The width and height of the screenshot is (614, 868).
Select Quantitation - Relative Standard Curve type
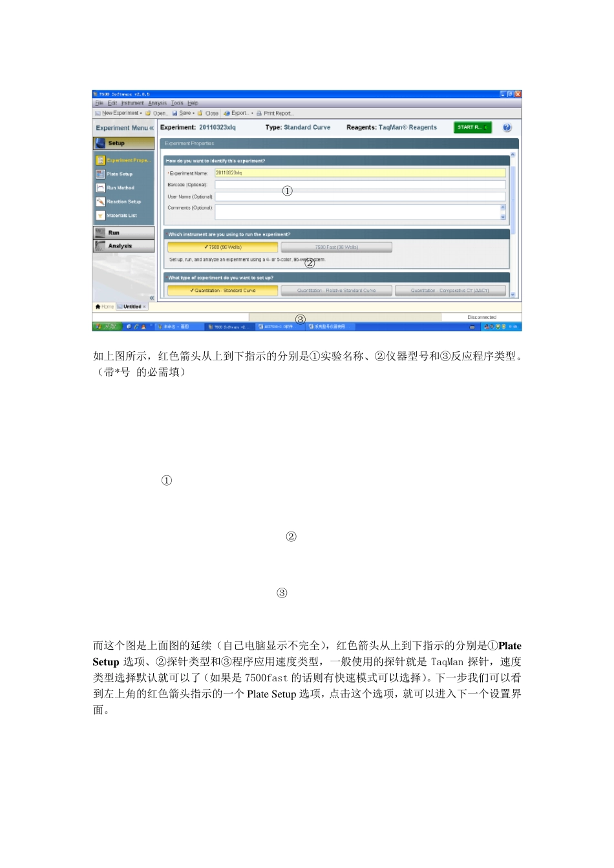click(336, 291)
